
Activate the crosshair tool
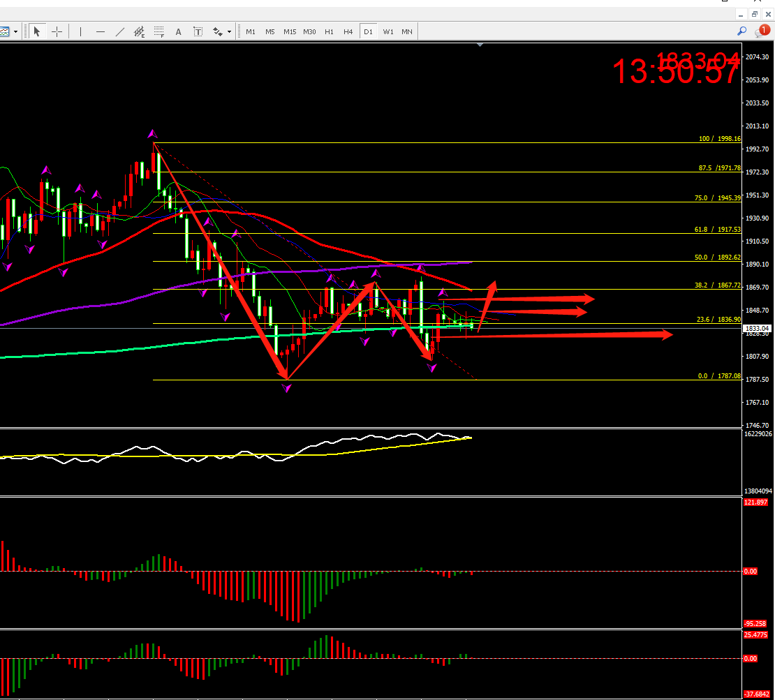click(57, 31)
